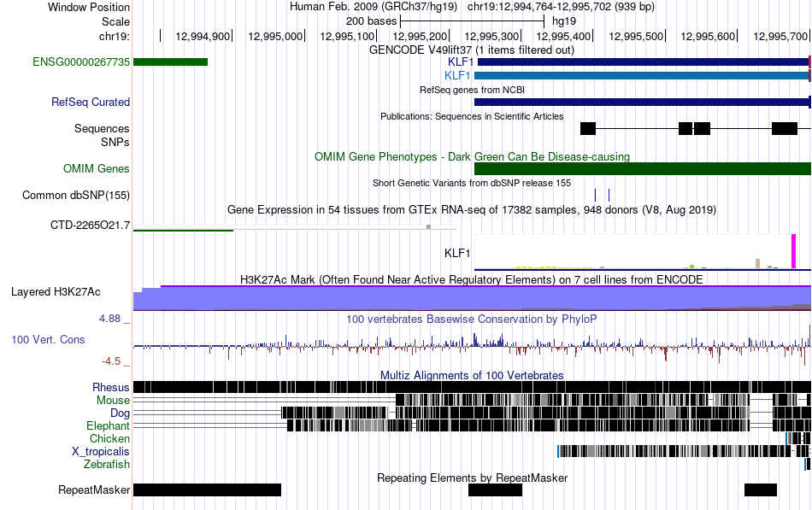812x510 pixels.
Task: Click the RefSeq Curated KLF1 gene bar
Action: [x=643, y=102]
